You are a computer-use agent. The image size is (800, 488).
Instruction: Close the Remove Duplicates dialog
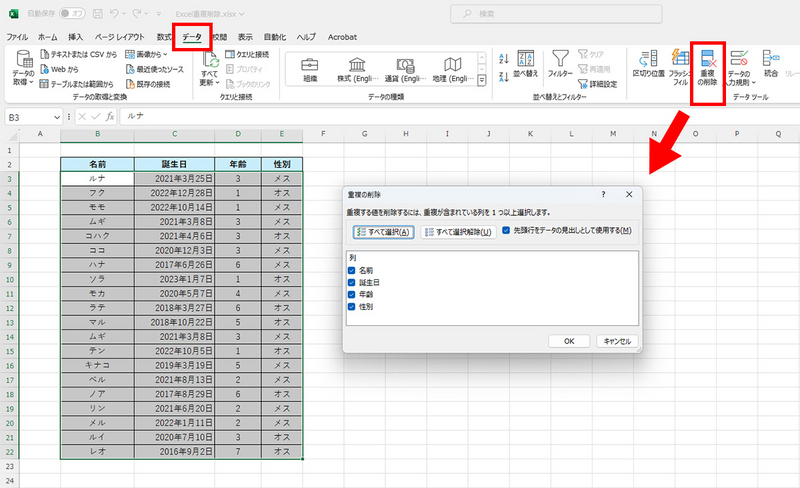[629, 194]
